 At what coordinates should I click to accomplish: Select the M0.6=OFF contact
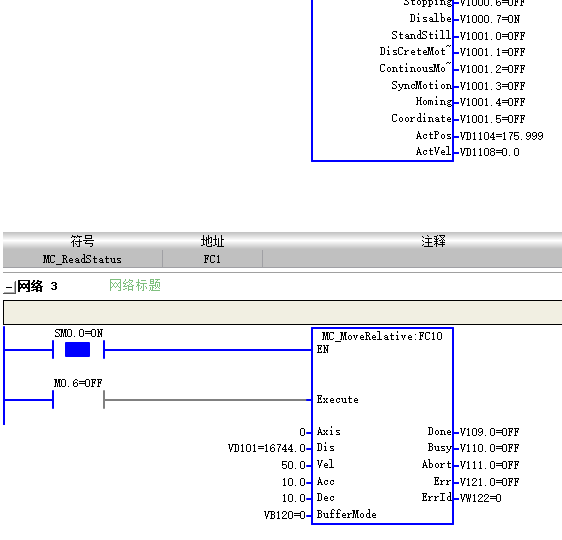coord(78,399)
